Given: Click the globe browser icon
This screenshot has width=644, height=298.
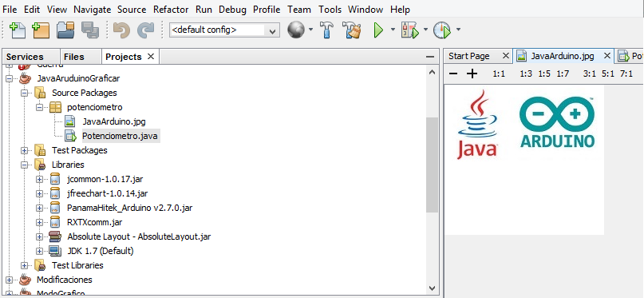Looking at the screenshot, I should tap(296, 30).
